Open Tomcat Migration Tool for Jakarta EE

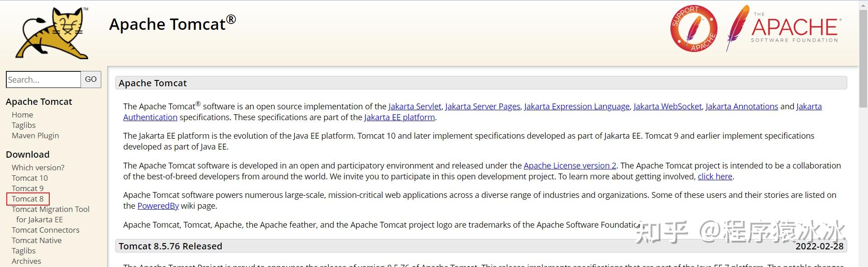[x=51, y=209]
